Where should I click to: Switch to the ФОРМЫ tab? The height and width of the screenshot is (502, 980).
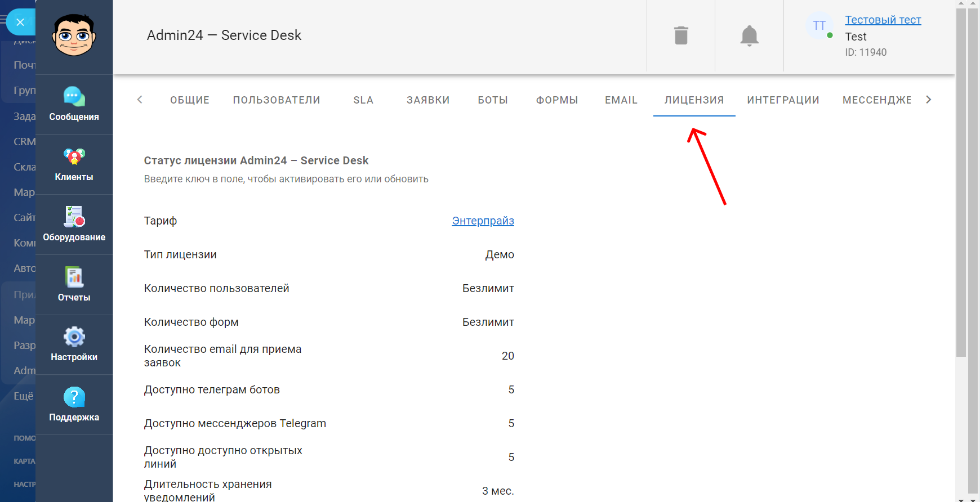pos(557,100)
